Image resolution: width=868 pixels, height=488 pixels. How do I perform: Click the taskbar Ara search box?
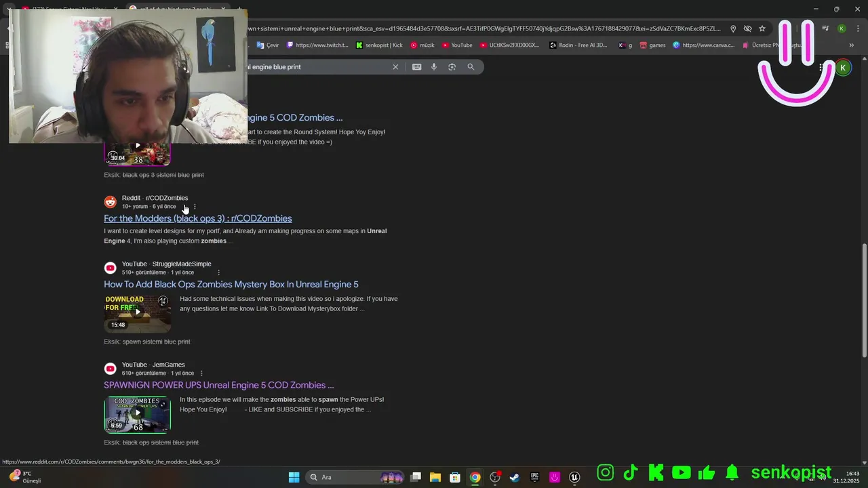pos(356,477)
